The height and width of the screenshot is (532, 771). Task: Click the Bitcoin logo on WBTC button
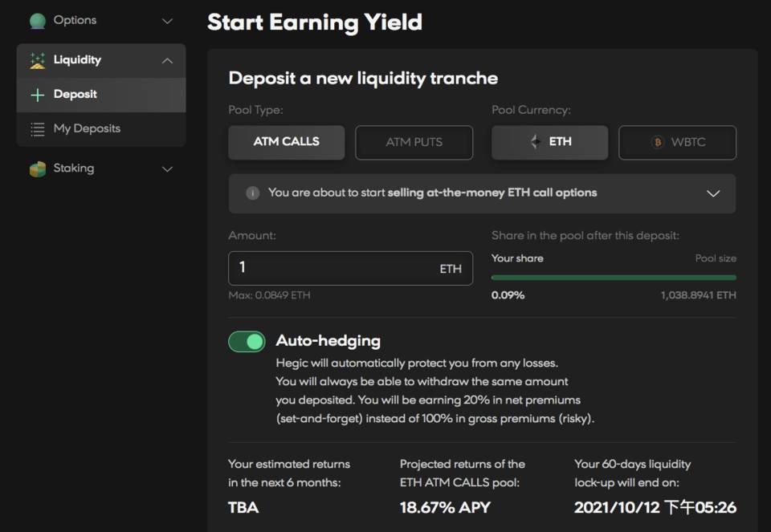click(658, 143)
